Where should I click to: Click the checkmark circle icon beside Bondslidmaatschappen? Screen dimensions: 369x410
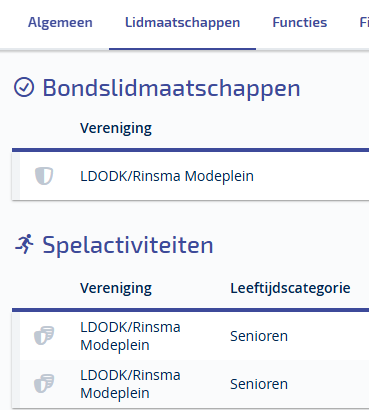click(24, 87)
